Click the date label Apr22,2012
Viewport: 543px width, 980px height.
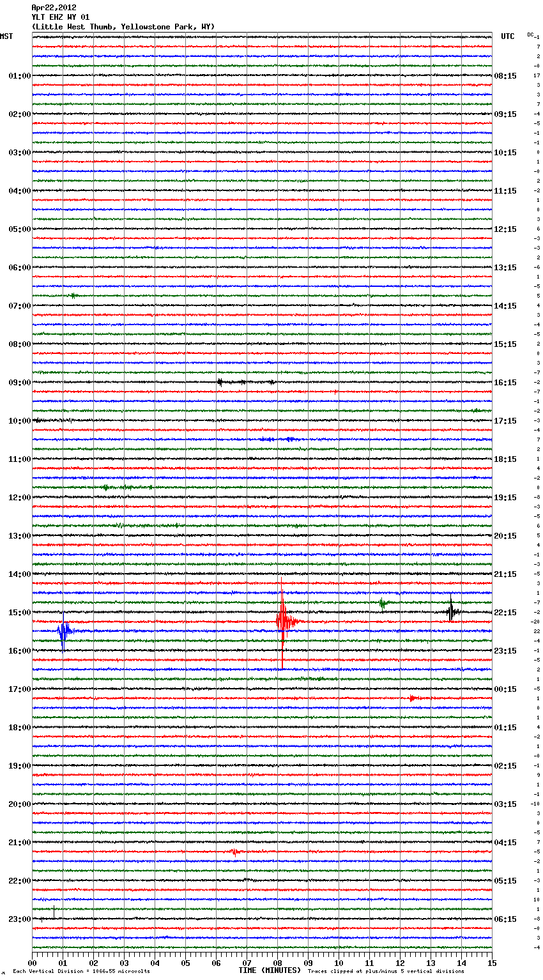(54, 8)
